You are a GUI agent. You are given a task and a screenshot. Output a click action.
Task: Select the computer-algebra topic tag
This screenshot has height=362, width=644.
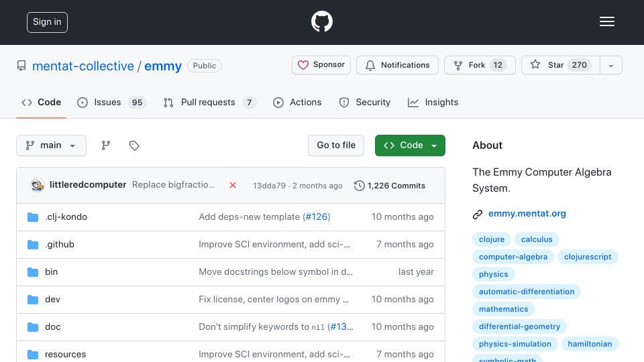click(513, 257)
